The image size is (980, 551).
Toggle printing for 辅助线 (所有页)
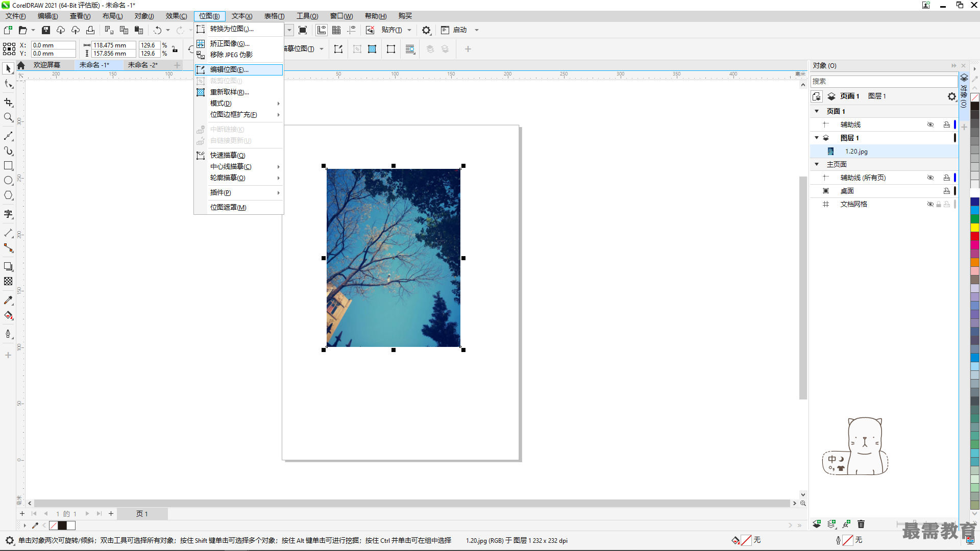(x=947, y=178)
